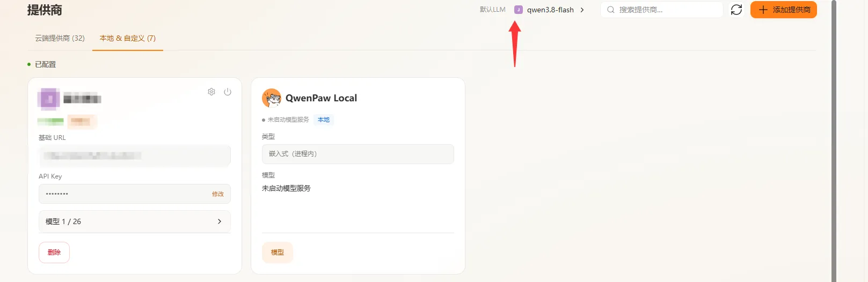Expand the 模型 1 / 26 row

pyautogui.click(x=135, y=221)
